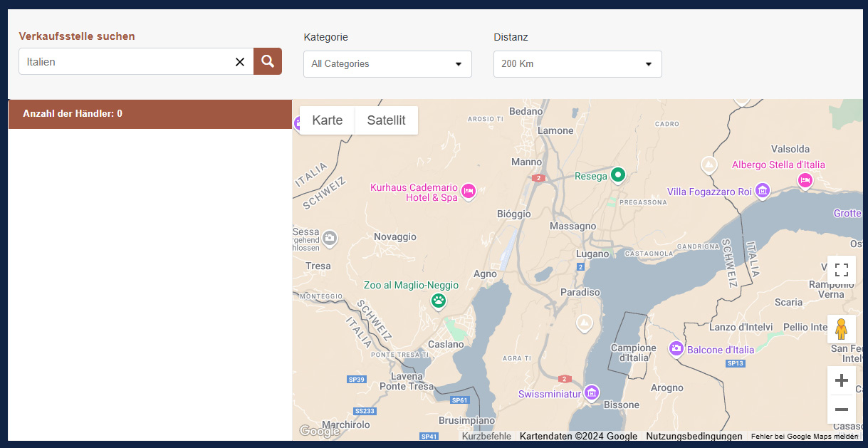Click the Google logo on the map

point(320,431)
